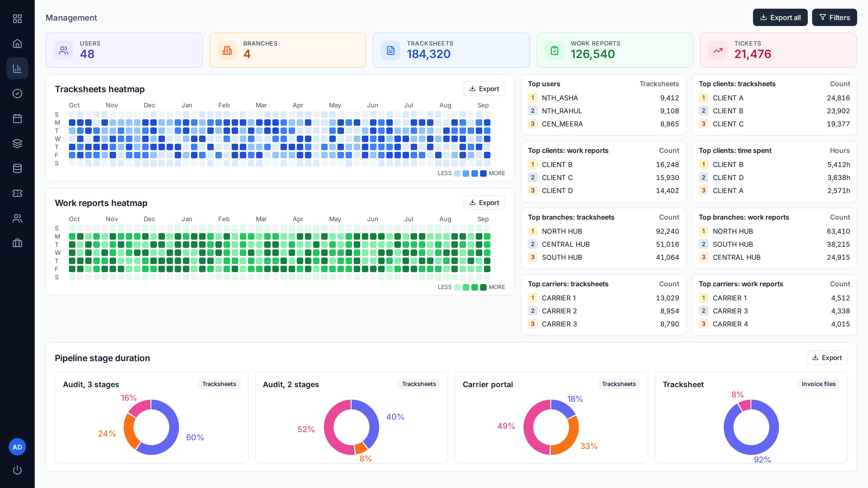The width and height of the screenshot is (868, 488).
Task: Click the 24,816 count for CLIENT A
Action: 838,98
